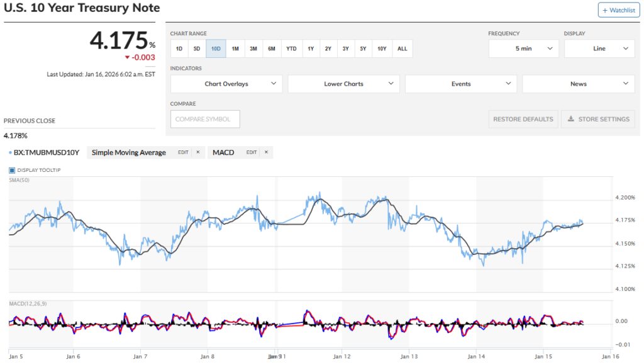644x364 pixels.
Task: Click the Restore Defaults button
Action: click(523, 119)
